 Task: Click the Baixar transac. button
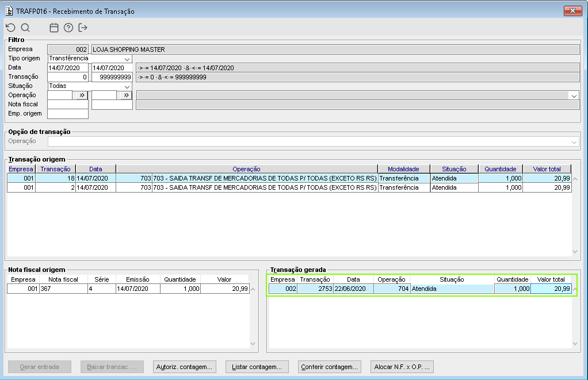(x=112, y=367)
